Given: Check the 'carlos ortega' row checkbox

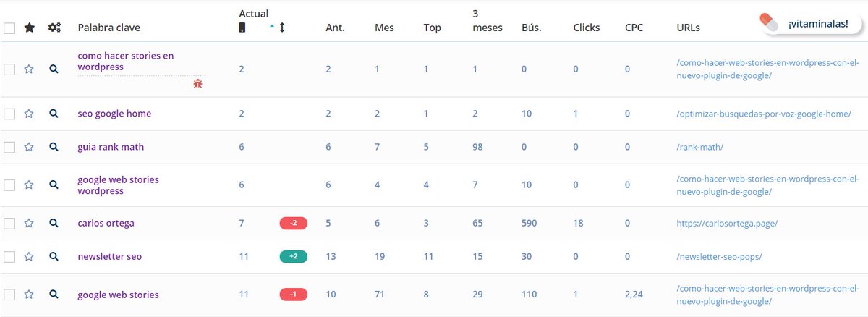Looking at the screenshot, I should pyautogui.click(x=9, y=224).
